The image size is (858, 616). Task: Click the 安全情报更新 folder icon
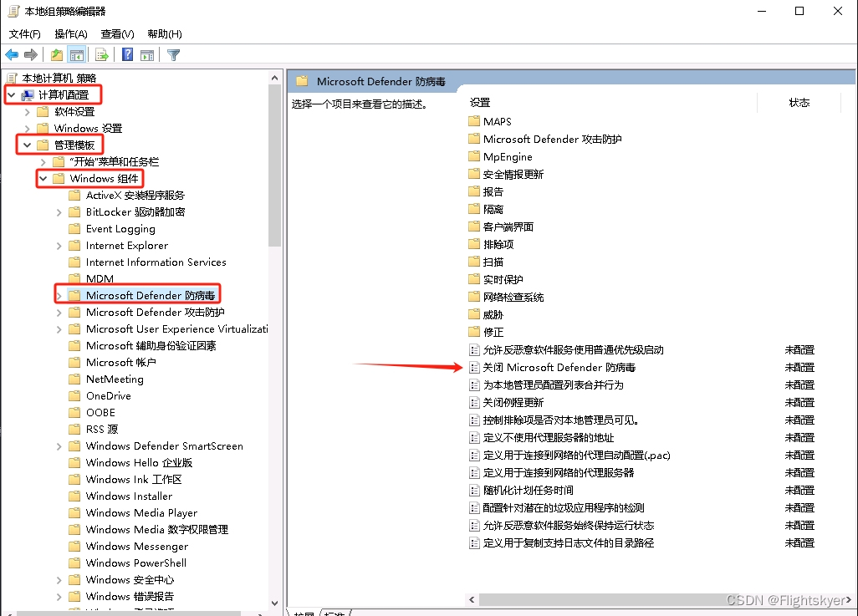coord(474,174)
